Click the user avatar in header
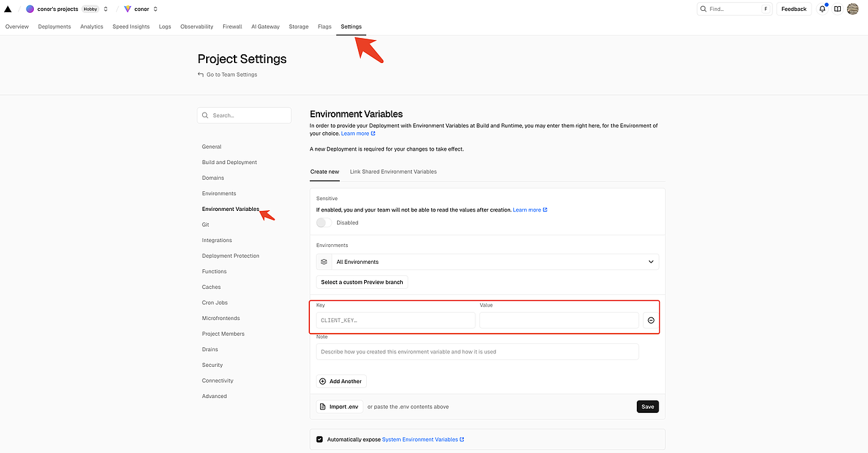 pyautogui.click(x=852, y=9)
